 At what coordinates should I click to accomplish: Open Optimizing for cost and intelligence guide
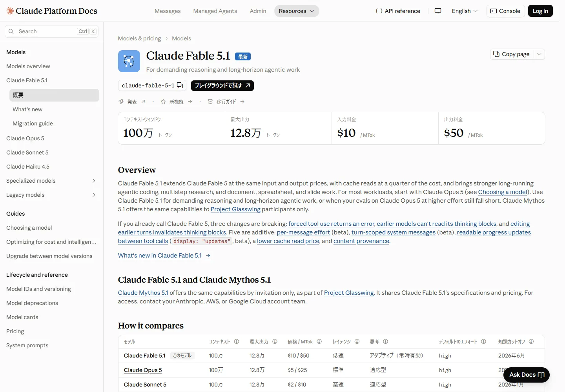[x=51, y=242]
